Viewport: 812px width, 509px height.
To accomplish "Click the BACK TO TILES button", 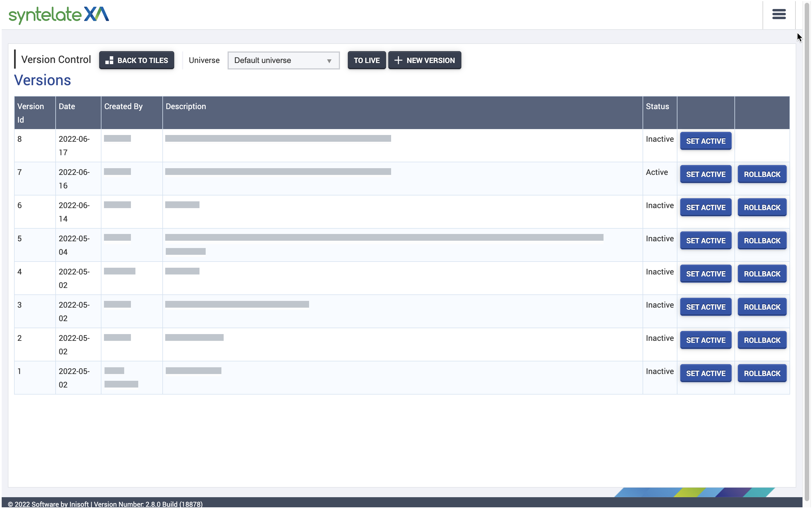I will (x=137, y=60).
